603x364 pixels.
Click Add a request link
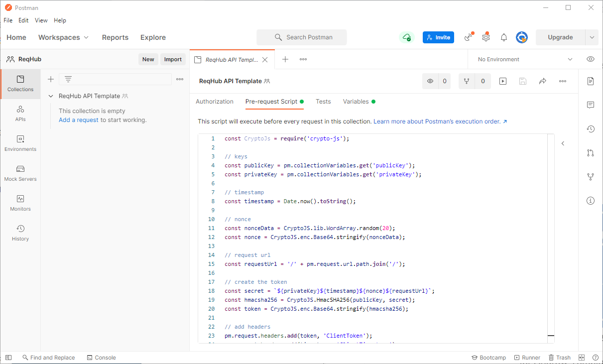78,120
